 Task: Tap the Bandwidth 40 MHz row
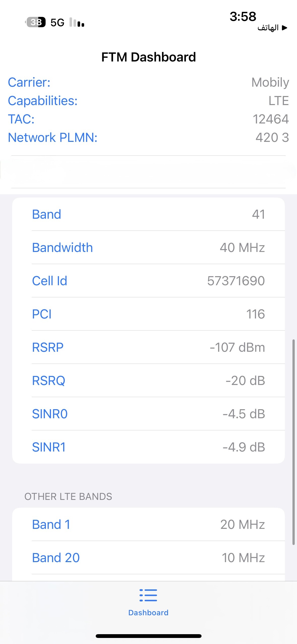click(x=148, y=248)
